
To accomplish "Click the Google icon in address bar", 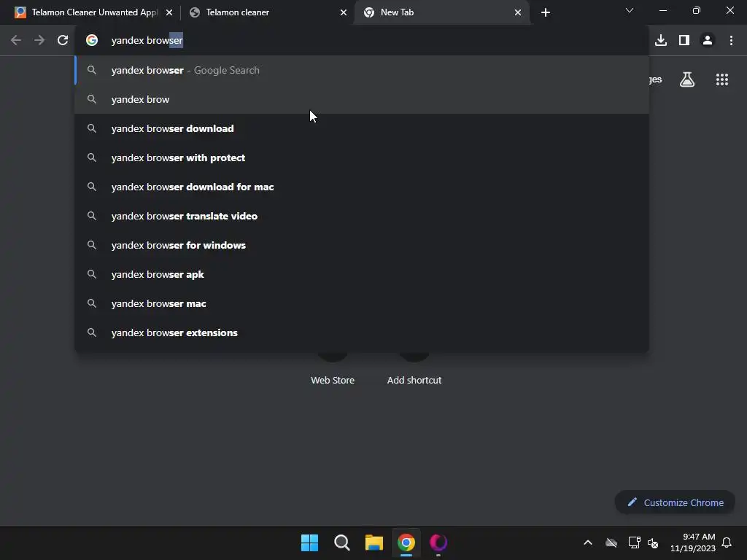I will click(92, 41).
